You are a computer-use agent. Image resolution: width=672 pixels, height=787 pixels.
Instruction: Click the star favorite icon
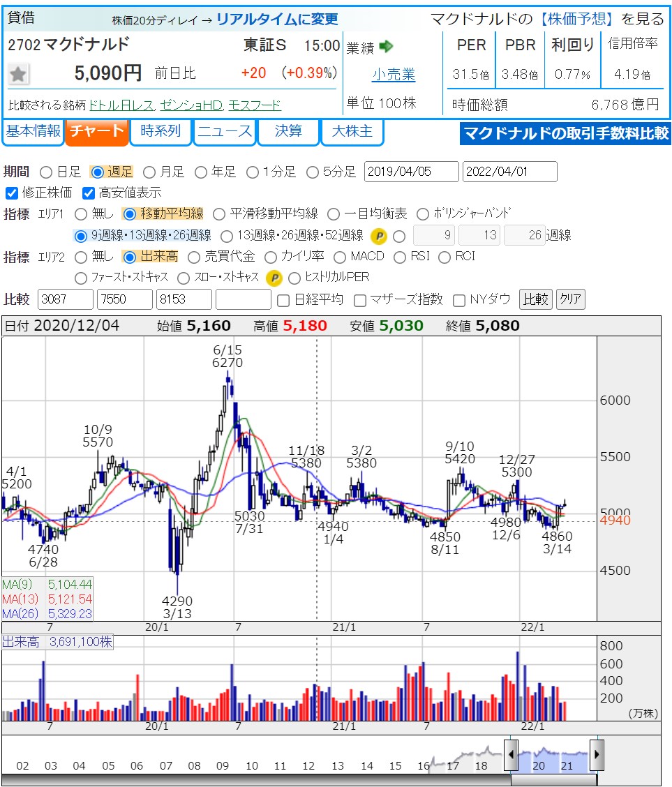[x=19, y=73]
